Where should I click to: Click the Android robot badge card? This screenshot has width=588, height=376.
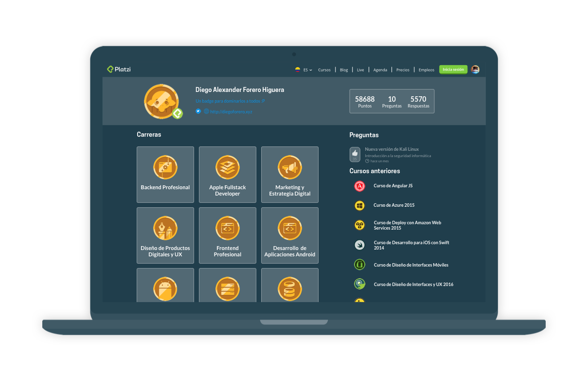(165, 285)
